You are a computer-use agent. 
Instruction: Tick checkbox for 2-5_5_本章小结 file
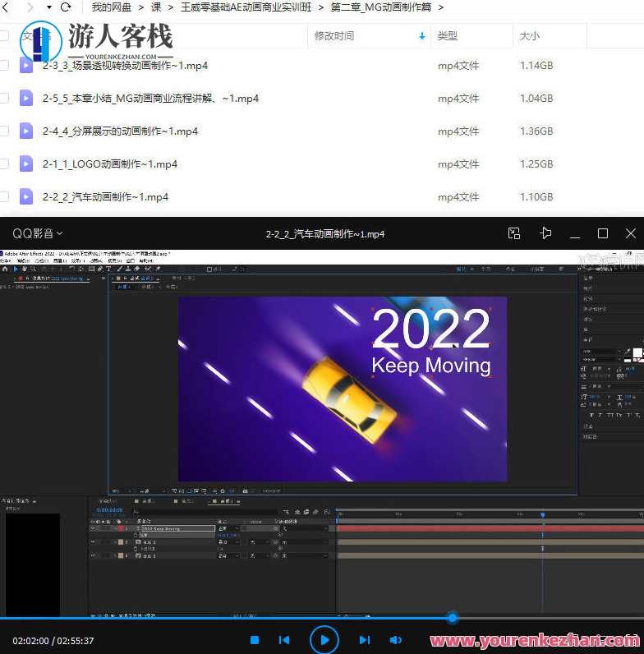(4, 98)
